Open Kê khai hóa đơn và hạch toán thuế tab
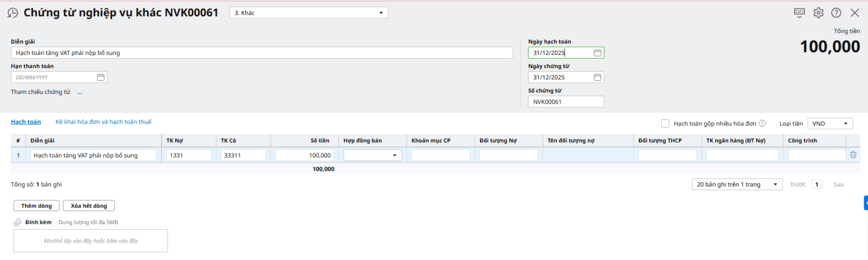Viewport: 868px width, 260px height. point(103,122)
